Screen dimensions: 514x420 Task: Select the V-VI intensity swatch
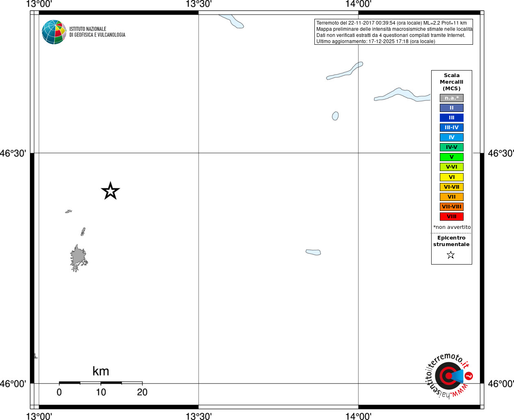coord(452,167)
